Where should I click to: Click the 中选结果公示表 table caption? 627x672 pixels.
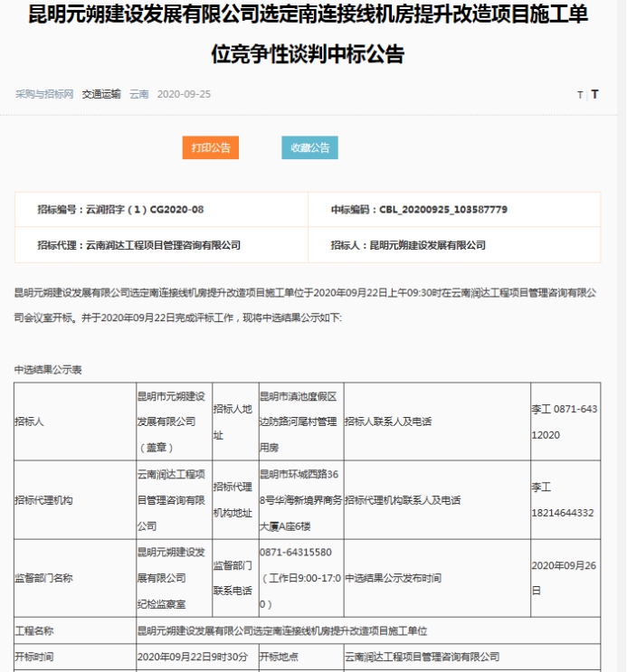pos(48,370)
